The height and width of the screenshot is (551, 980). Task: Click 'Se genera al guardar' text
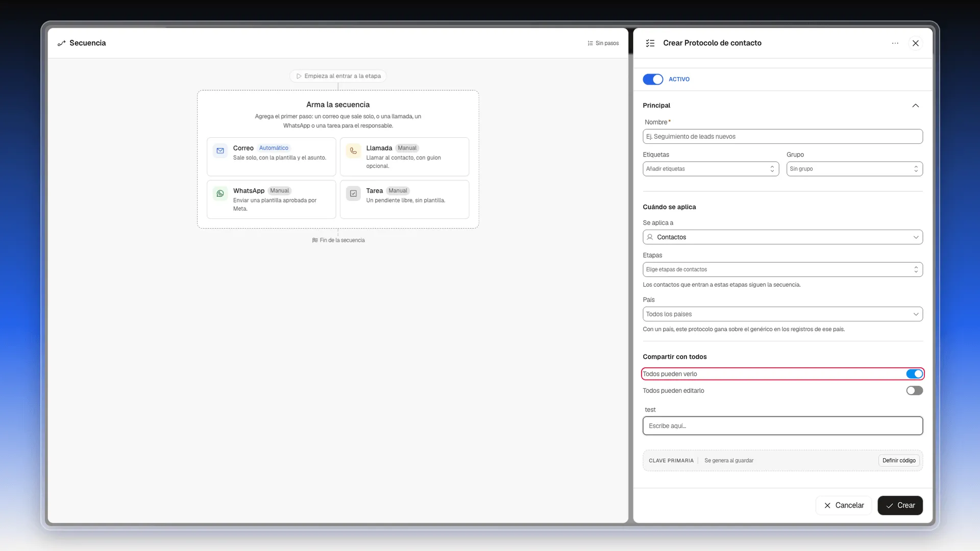729,461
